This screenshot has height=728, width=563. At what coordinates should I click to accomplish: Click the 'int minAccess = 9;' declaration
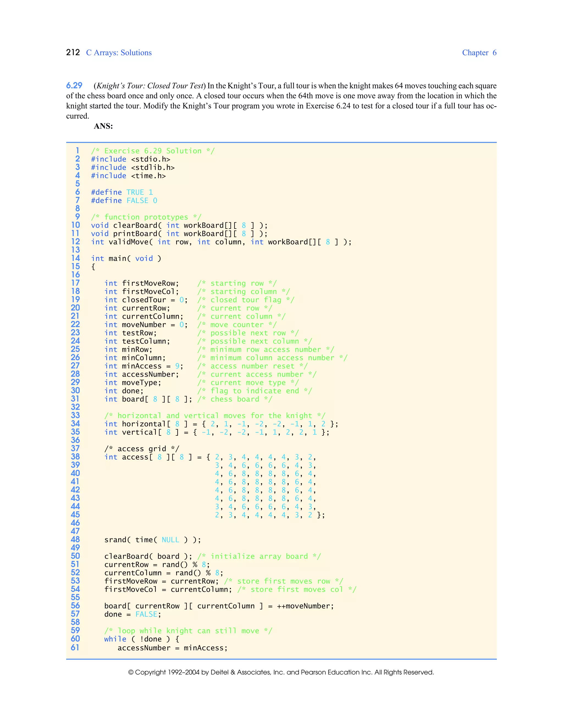click(144, 366)
